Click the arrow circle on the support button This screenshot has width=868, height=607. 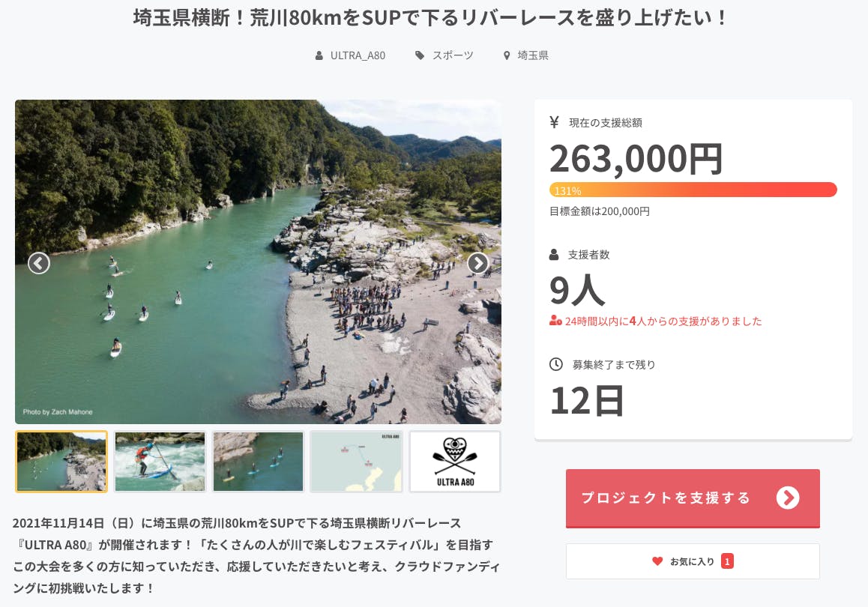pos(788,498)
